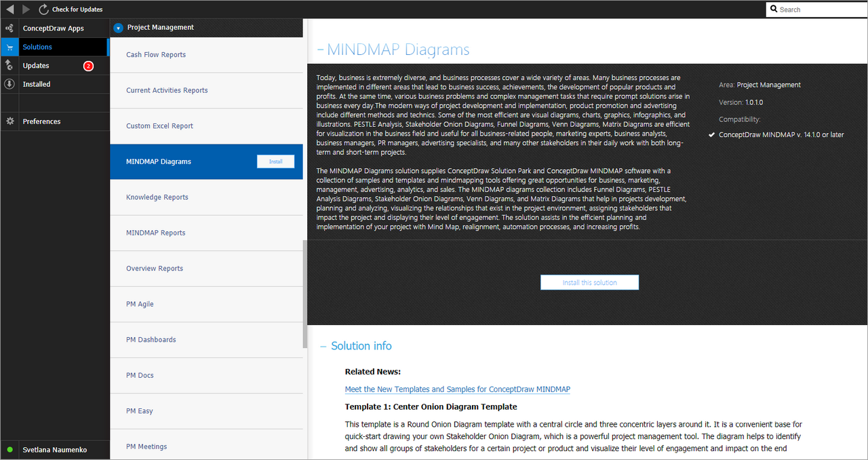This screenshot has width=868, height=460.
Task: Click the search magnifier icon
Action: 774,9
